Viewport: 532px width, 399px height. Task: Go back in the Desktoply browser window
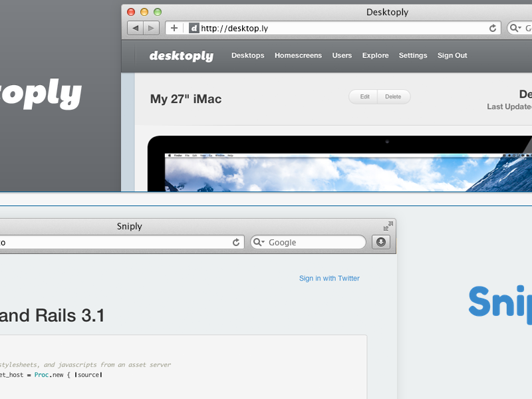point(136,28)
